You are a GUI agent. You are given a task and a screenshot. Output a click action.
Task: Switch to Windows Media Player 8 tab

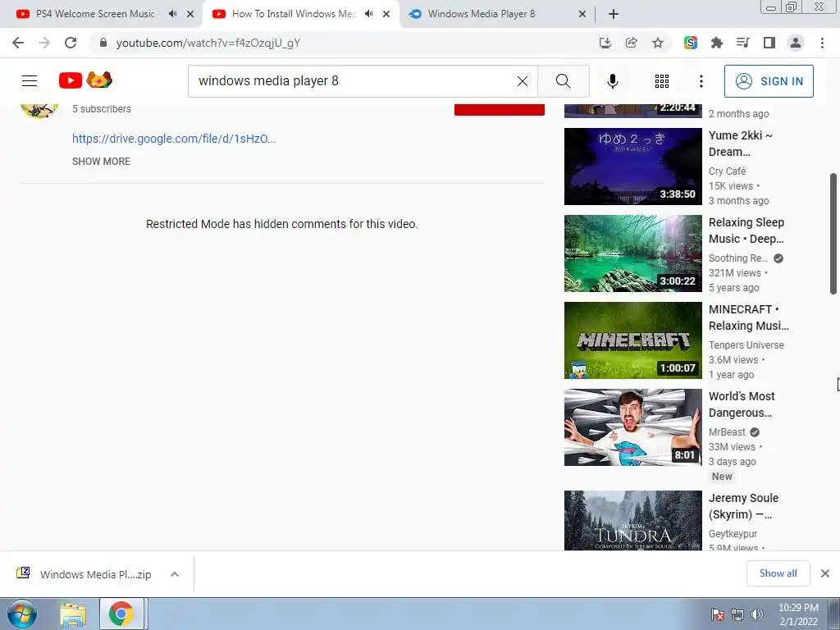click(481, 14)
